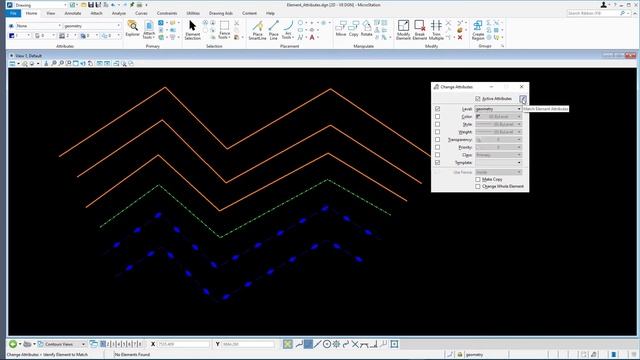Open Attach Tools in Primary group
The image size is (640, 360).
(x=149, y=30)
